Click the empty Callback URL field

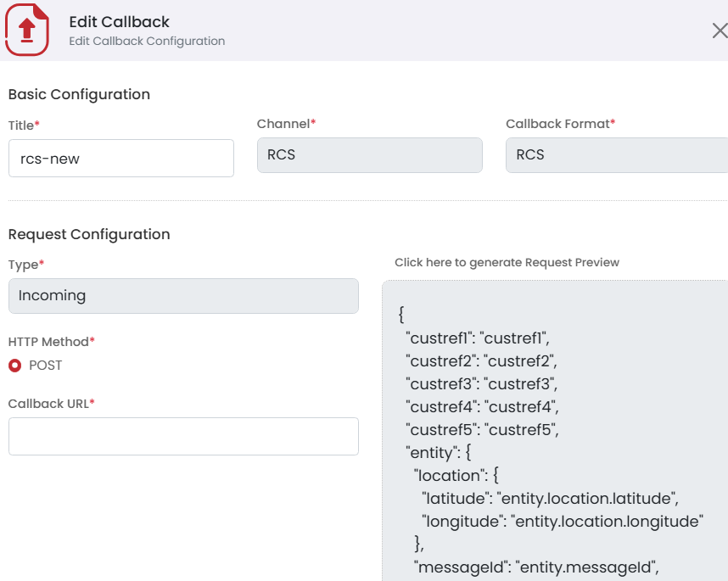click(x=183, y=436)
